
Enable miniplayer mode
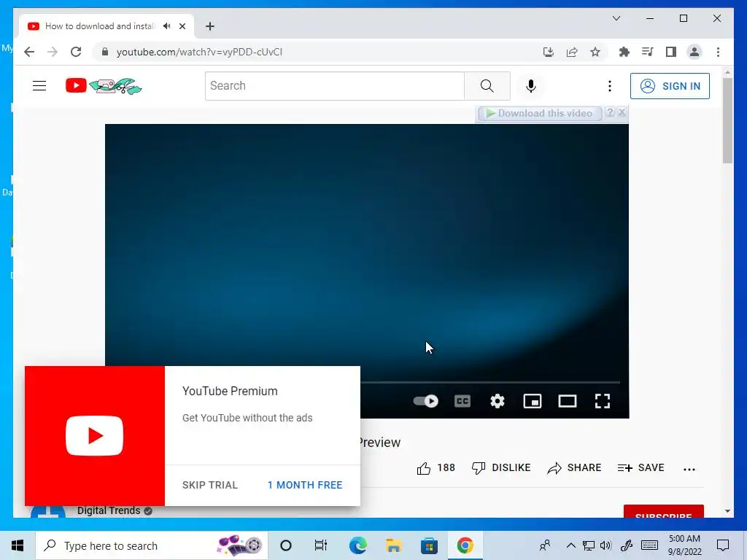click(x=533, y=401)
